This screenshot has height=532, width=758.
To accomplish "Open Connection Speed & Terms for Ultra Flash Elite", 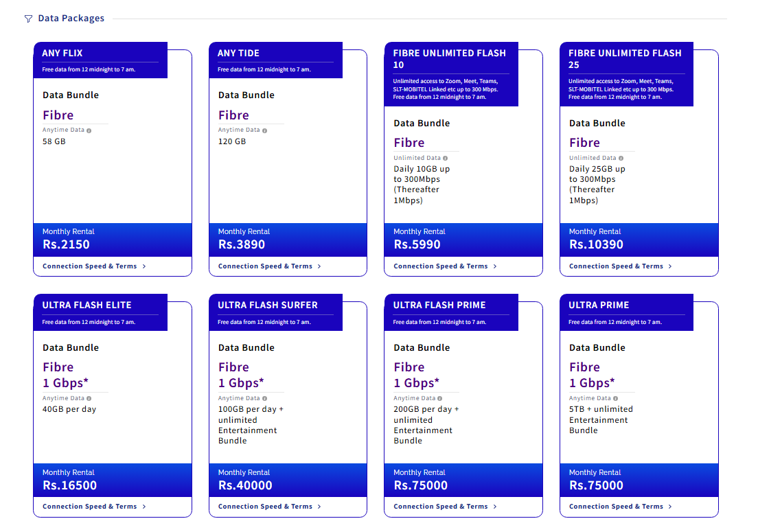I will tap(94, 507).
